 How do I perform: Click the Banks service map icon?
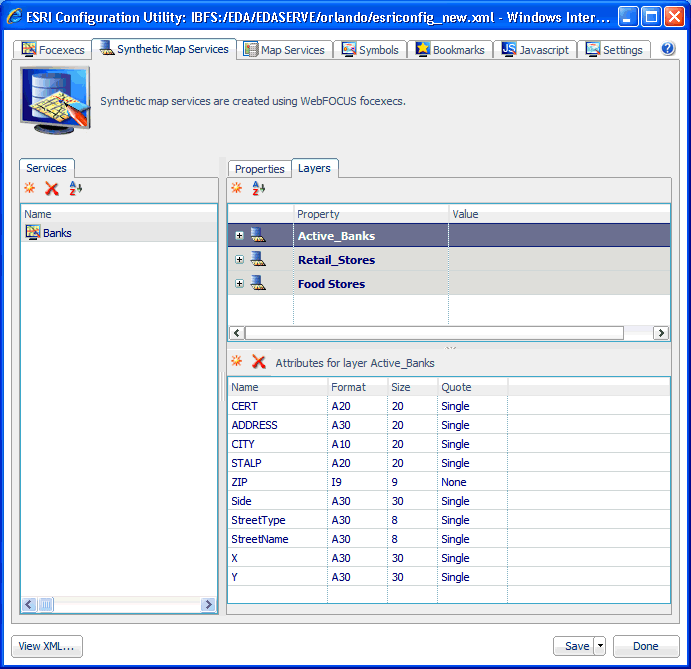click(33, 232)
